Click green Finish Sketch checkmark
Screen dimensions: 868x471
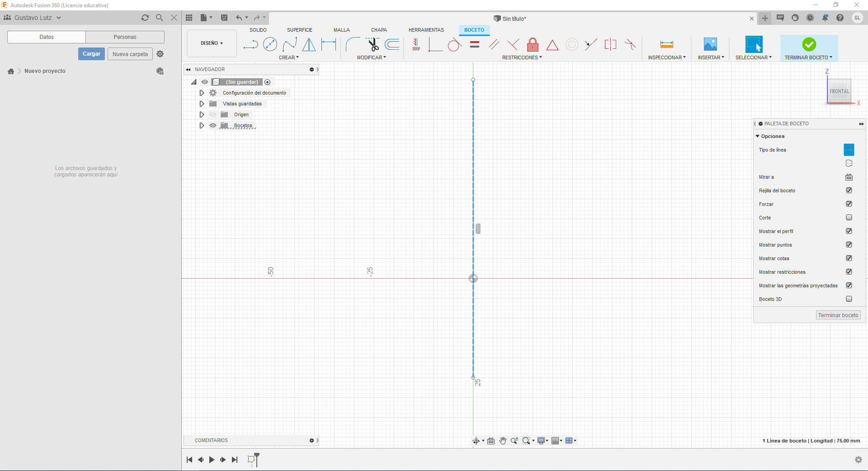[x=809, y=44]
